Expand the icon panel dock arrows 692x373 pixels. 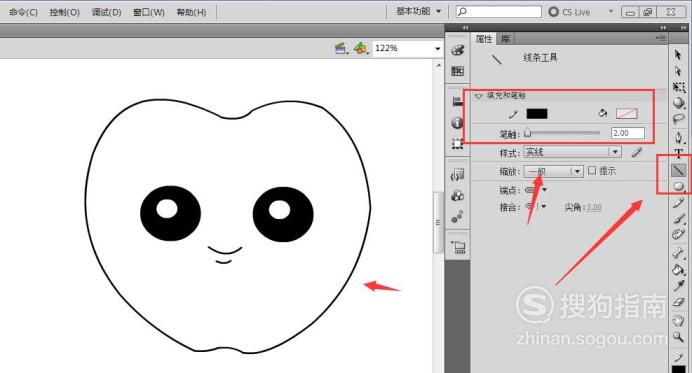point(465,27)
